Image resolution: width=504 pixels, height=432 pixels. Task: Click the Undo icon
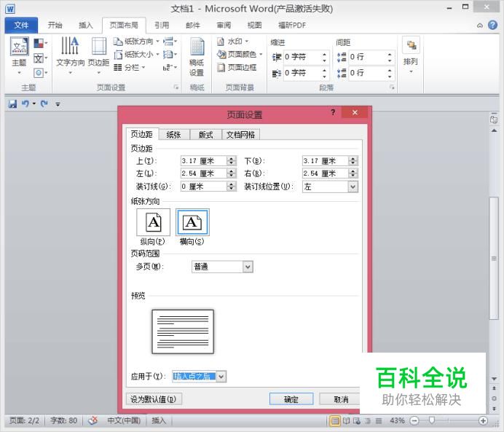coord(25,104)
